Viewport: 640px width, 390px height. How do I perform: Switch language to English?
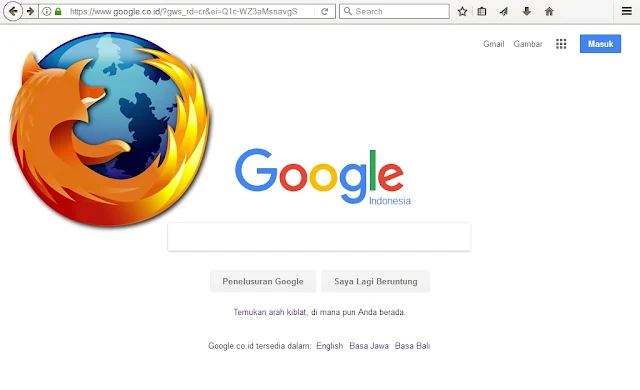[329, 346]
